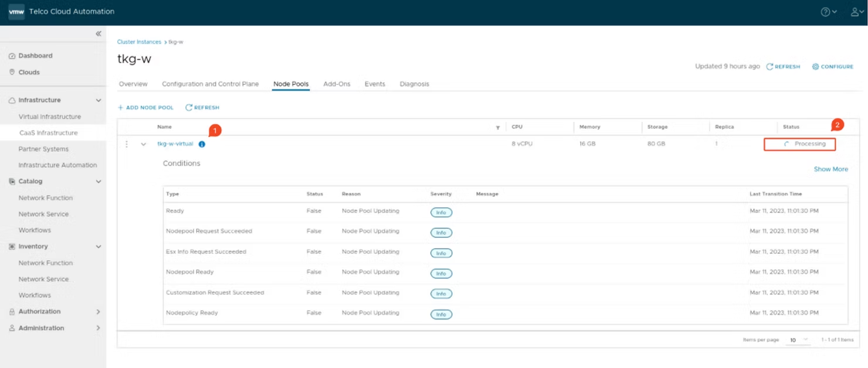This screenshot has height=368, width=868.
Task: Click the top-right REFRESH icon for tkg-w
Action: [x=783, y=66]
